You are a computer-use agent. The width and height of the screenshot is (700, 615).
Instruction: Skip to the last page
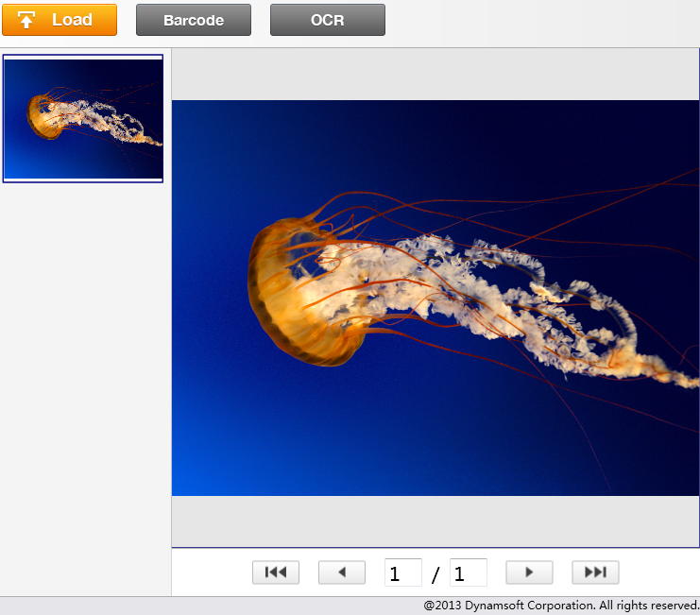[595, 572]
